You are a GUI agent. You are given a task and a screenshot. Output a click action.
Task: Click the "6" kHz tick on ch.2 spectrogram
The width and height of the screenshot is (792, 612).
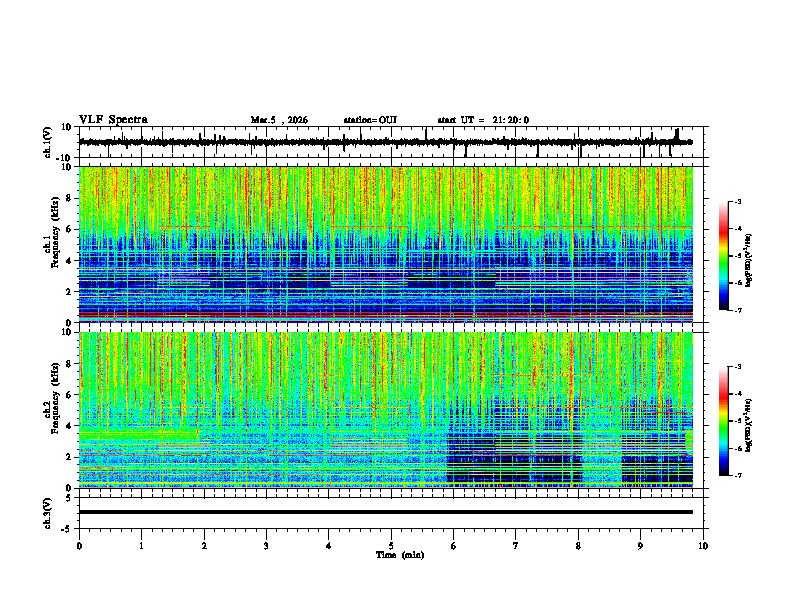(69, 395)
